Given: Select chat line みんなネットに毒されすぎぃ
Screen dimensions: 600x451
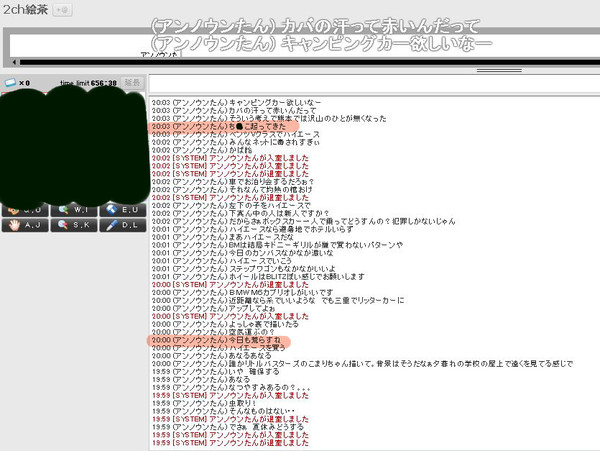Looking at the screenshot, I should point(235,142).
